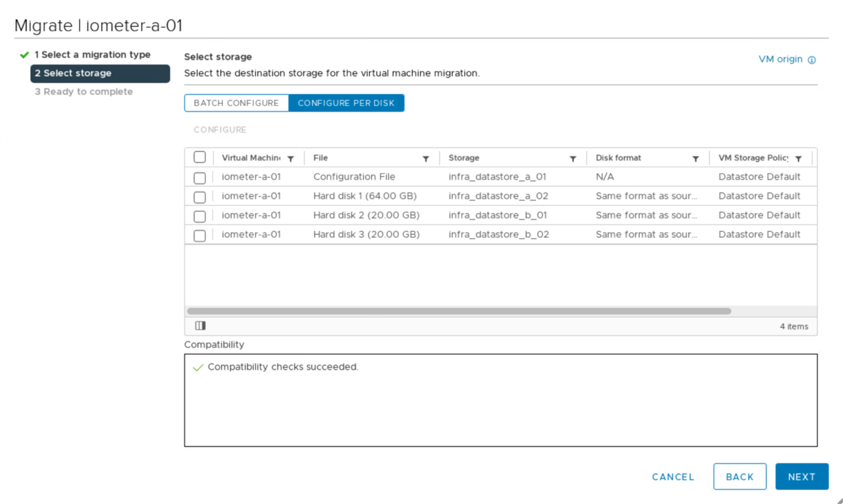843x504 pixels.
Task: Check the Hard disk 1 row checkbox
Action: [200, 196]
